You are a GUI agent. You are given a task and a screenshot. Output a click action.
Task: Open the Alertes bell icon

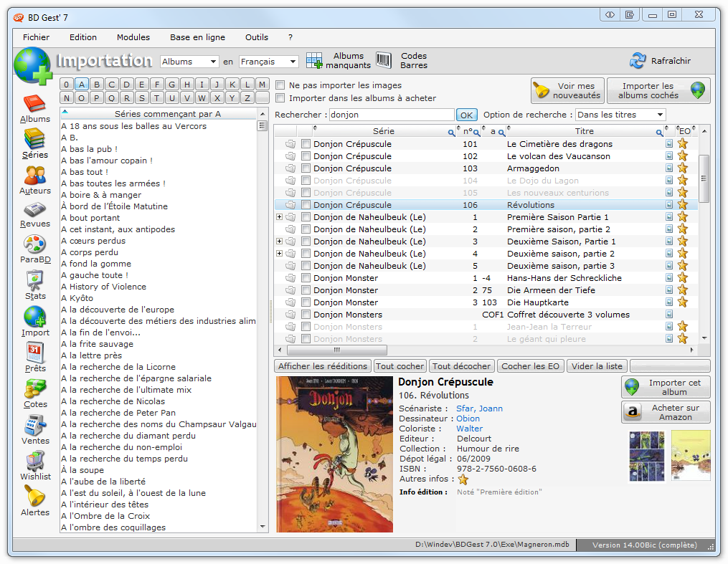pyautogui.click(x=35, y=497)
